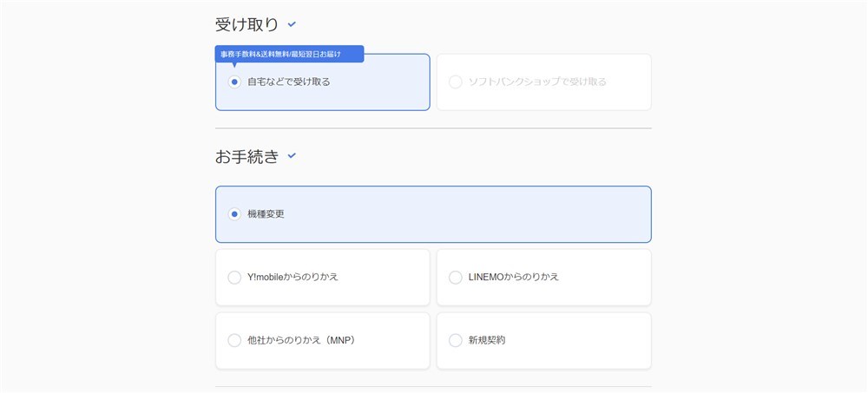Select Y!mobileからのりかえ radio option

click(x=234, y=278)
